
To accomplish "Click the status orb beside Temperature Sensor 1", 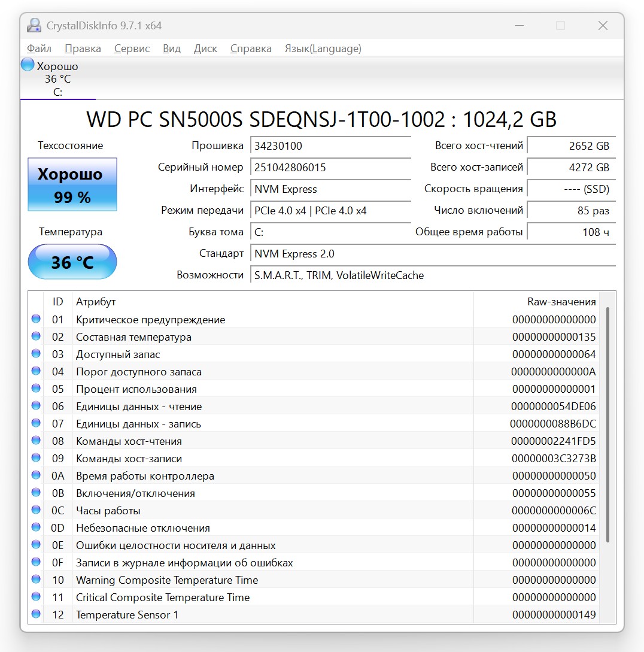I will 36,614.
